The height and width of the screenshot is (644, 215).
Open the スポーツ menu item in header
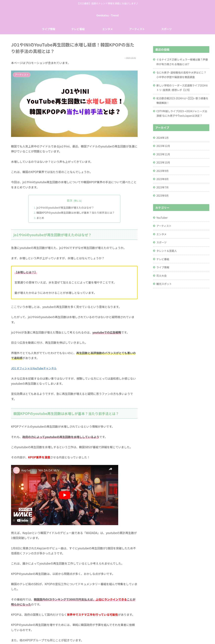(166, 29)
